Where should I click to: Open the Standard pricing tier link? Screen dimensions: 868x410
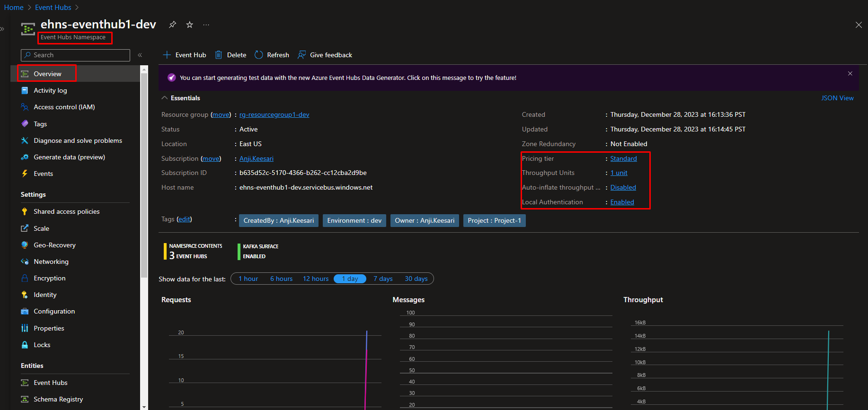tap(623, 158)
